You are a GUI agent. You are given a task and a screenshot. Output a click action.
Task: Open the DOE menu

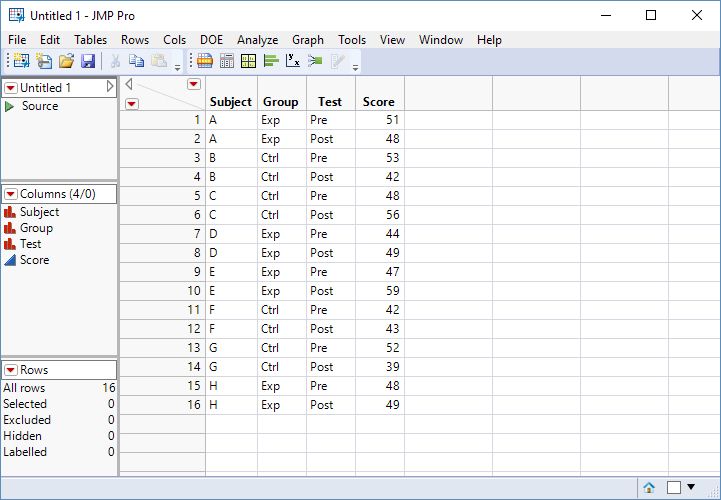(x=212, y=40)
